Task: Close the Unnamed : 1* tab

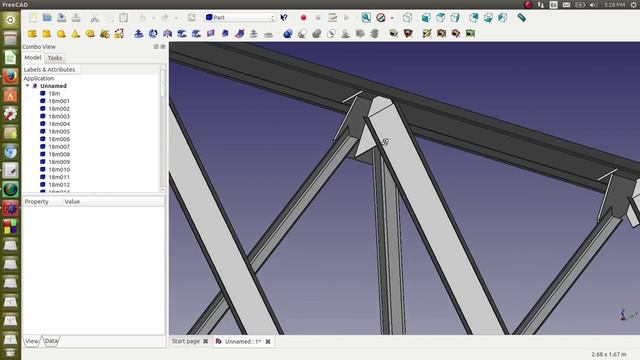Action: click(x=268, y=342)
